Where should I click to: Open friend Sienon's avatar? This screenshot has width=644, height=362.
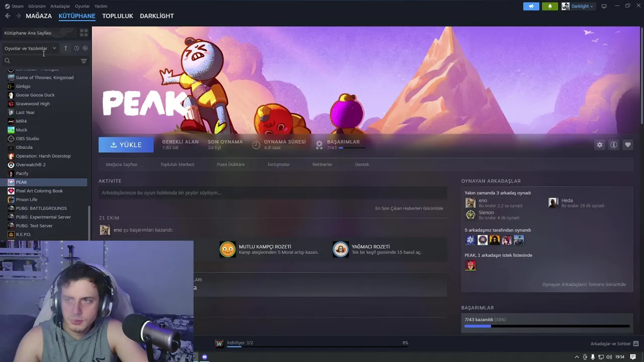(470, 215)
